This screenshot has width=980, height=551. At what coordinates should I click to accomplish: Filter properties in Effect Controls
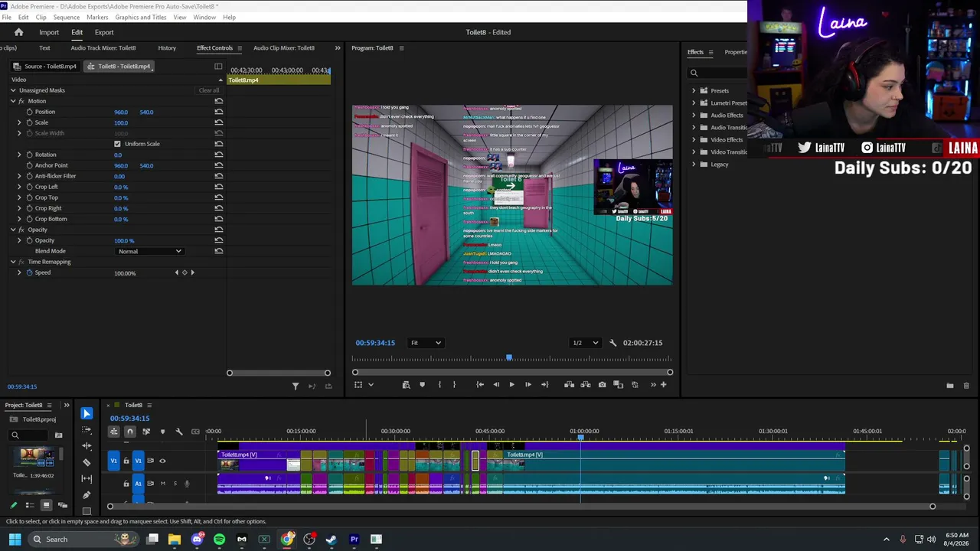[x=296, y=386]
